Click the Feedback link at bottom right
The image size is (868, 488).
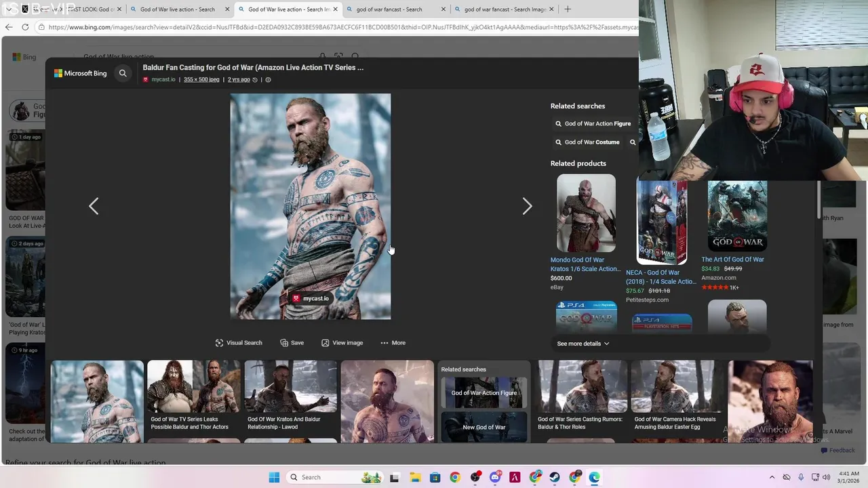point(837,450)
